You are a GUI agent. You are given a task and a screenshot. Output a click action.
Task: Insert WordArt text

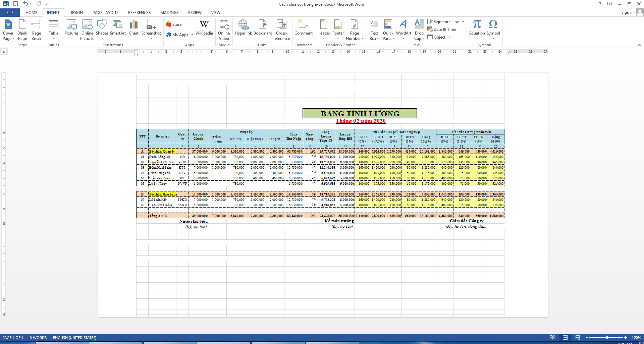[404, 30]
